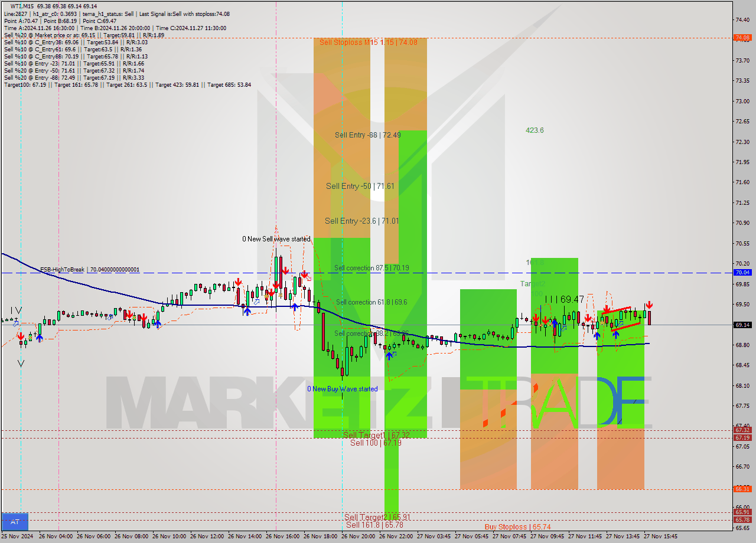Click the 'Sell 100 | 67.19' label

[x=376, y=443]
